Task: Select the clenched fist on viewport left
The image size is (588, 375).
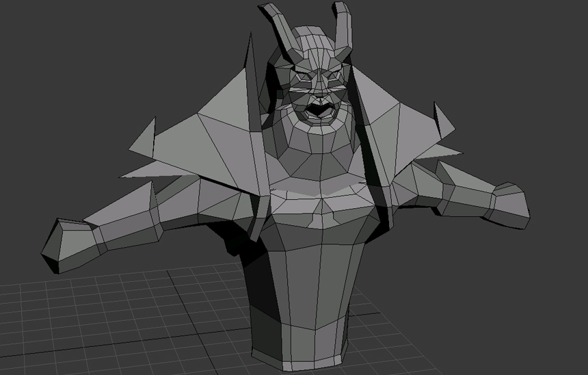Action: [69, 246]
